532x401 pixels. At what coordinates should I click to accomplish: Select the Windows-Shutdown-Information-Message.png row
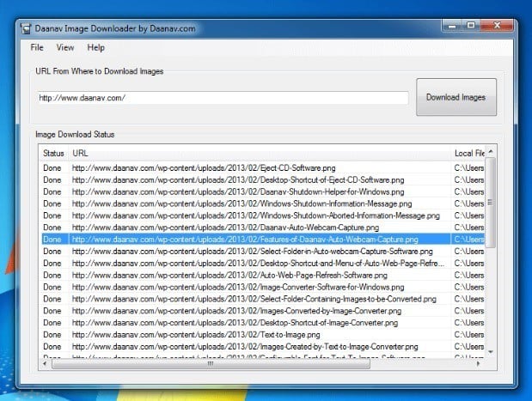tap(263, 204)
